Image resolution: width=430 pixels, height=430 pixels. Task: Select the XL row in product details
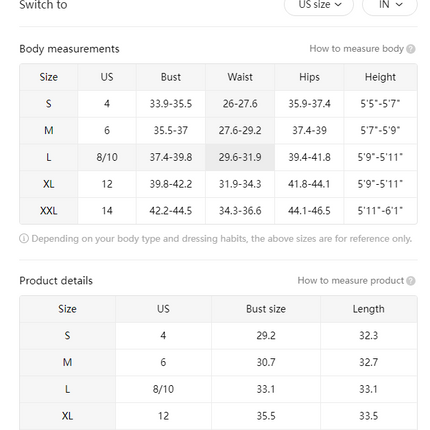218,416
